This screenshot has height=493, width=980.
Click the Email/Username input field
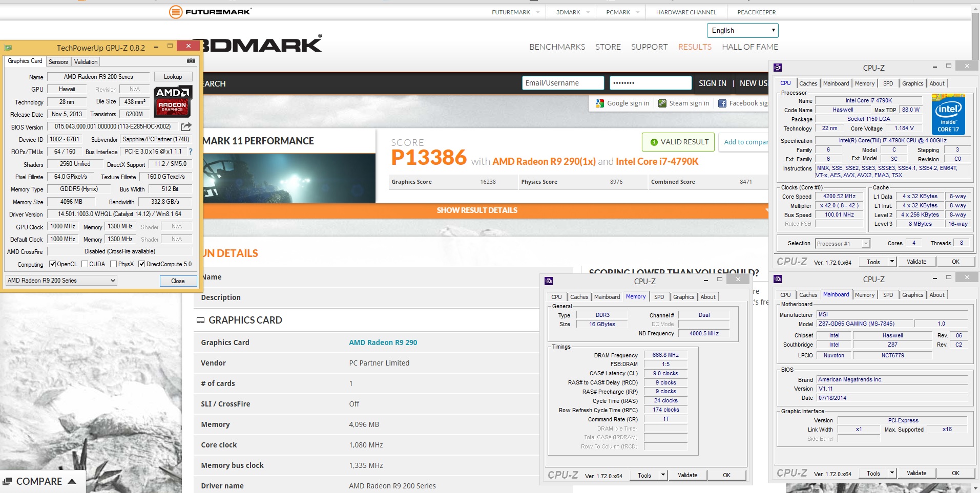click(563, 83)
